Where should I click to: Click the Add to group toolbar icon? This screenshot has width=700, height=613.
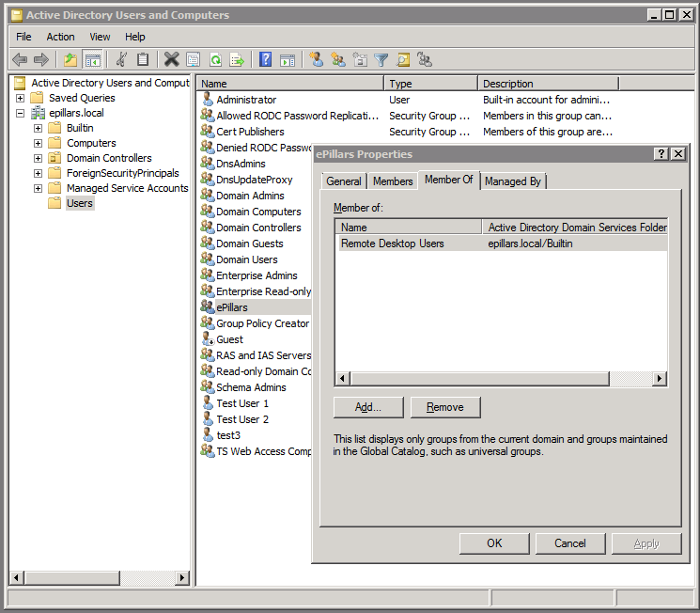[x=424, y=59]
